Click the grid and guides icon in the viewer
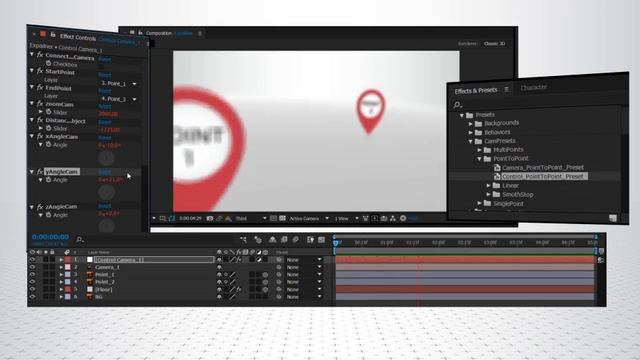 tap(162, 218)
